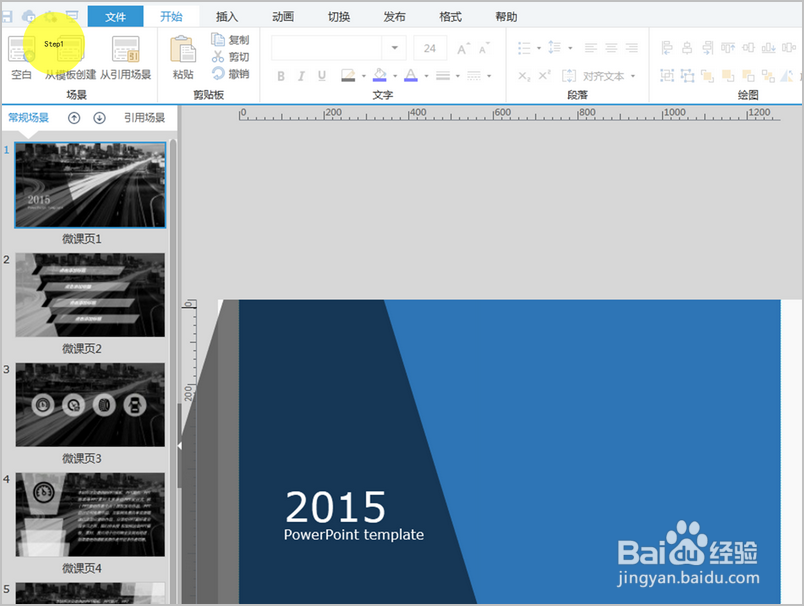The width and height of the screenshot is (804, 606).
Task: Select the 微课页1 slide thumbnail
Action: tap(90, 185)
